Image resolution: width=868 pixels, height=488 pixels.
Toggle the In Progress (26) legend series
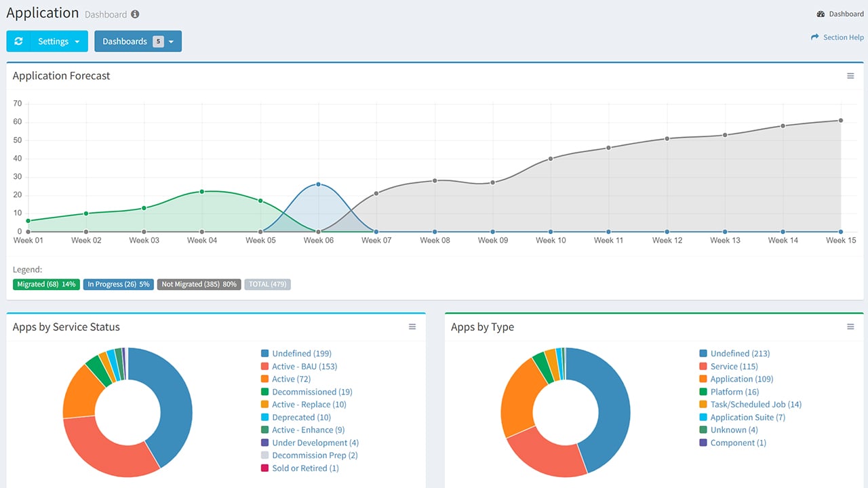coord(118,284)
